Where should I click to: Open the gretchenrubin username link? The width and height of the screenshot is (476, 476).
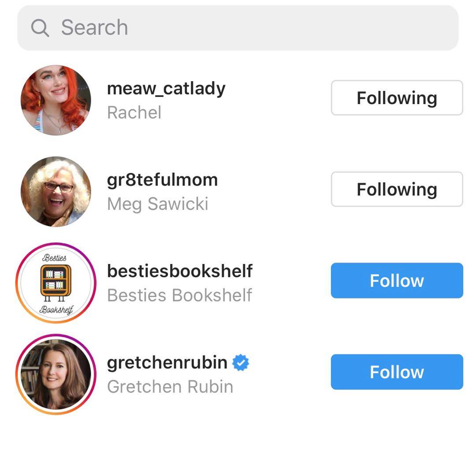tap(167, 363)
